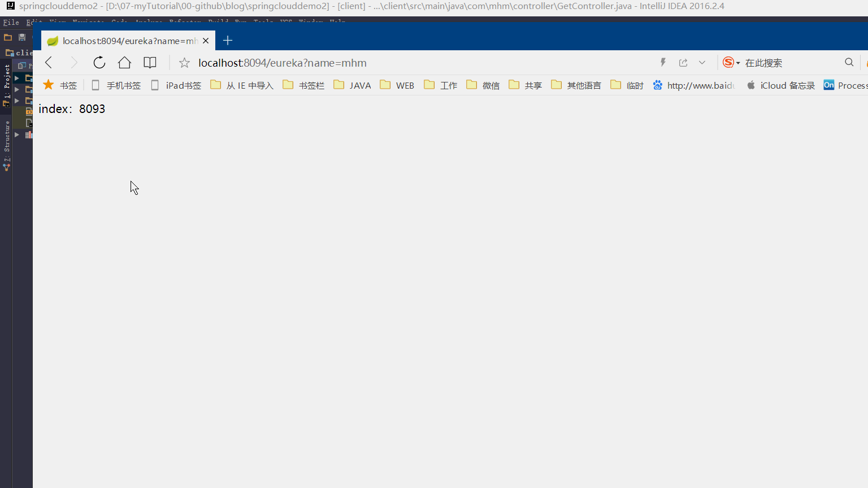Viewport: 868px width, 488px height.
Task: Open the Sogou search engine selector
Action: [x=731, y=62]
